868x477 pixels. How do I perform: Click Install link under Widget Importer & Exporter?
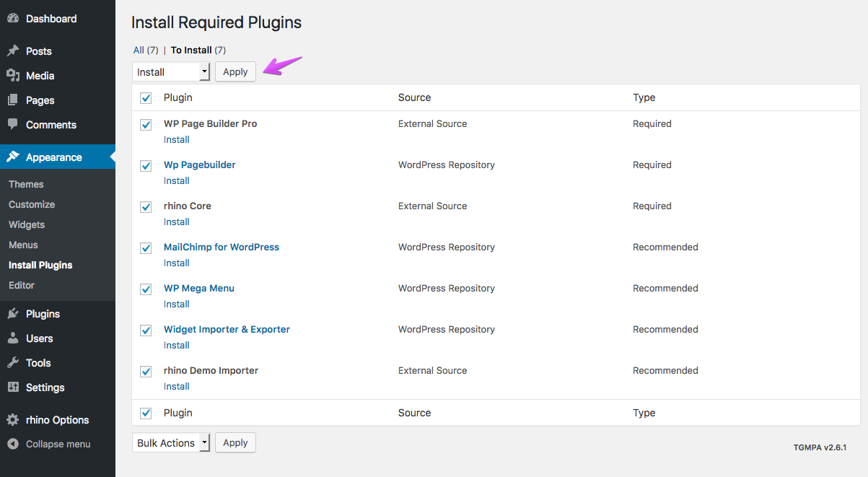pos(177,346)
